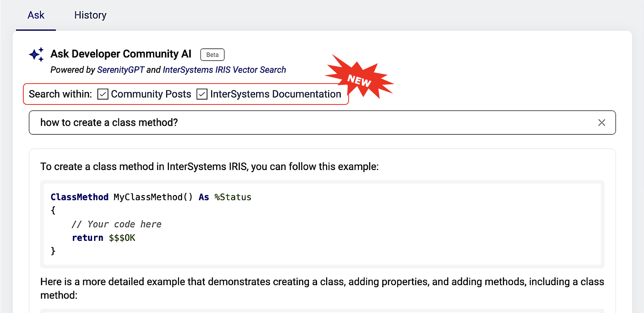Click the 'Ask Developer Community AI' heading
This screenshot has width=644, height=313.
click(x=121, y=54)
